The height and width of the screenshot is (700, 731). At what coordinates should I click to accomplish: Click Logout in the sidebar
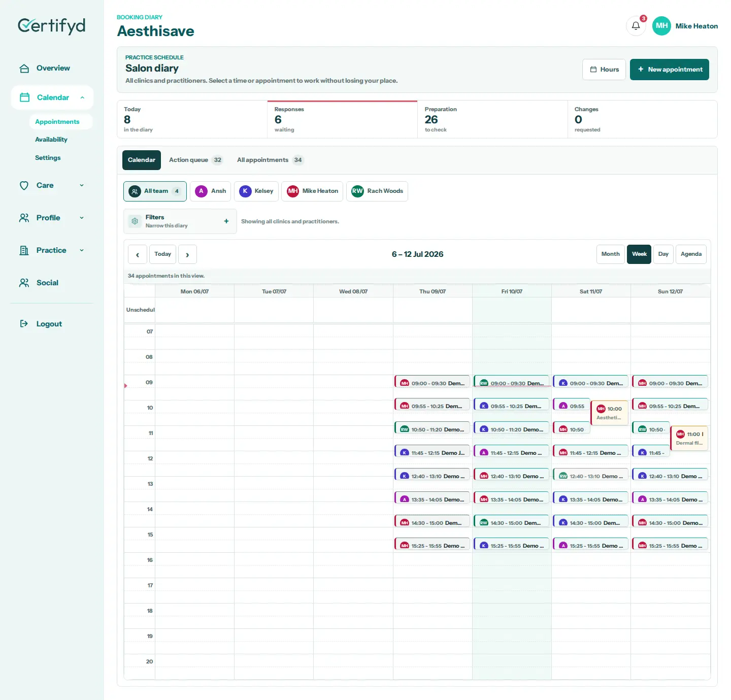[x=49, y=324]
